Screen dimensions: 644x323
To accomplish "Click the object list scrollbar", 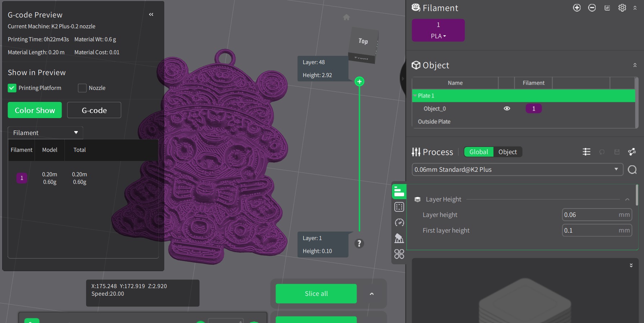I will coord(636,103).
